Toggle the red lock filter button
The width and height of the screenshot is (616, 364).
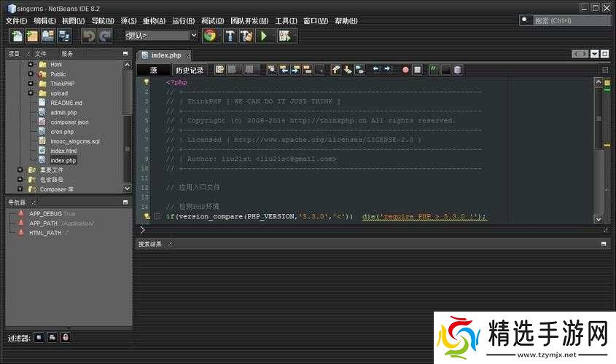pyautogui.click(x=65, y=337)
